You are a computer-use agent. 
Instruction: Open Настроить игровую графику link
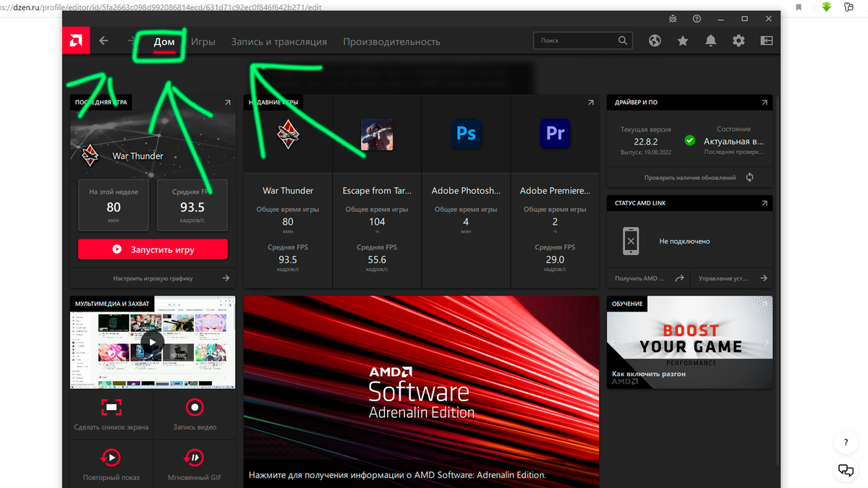[x=153, y=278]
